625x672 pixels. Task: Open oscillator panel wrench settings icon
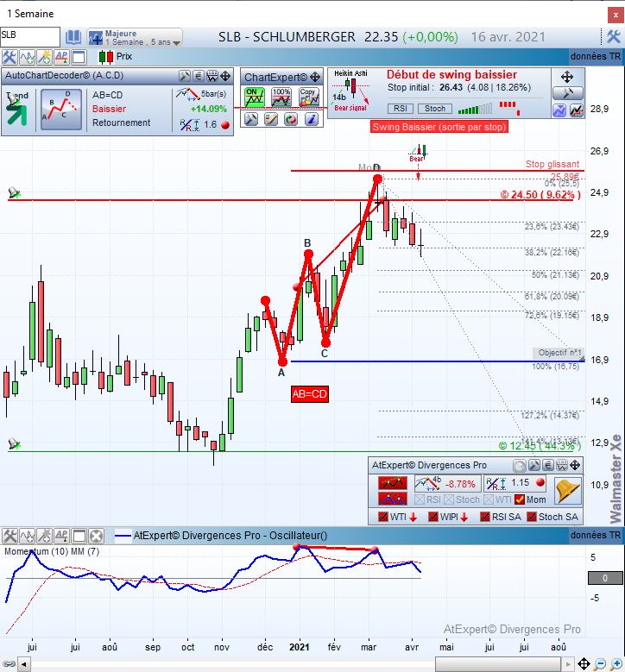tap(9, 536)
